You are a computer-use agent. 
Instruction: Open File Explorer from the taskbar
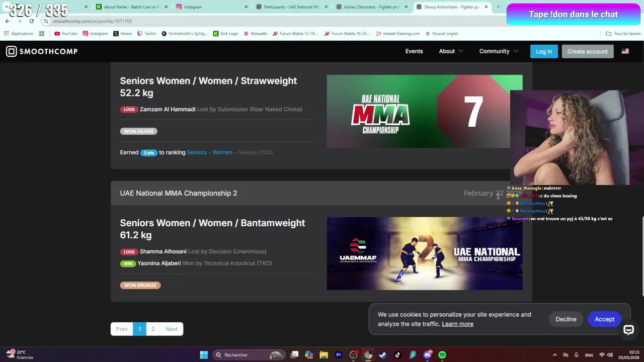[x=324, y=355]
